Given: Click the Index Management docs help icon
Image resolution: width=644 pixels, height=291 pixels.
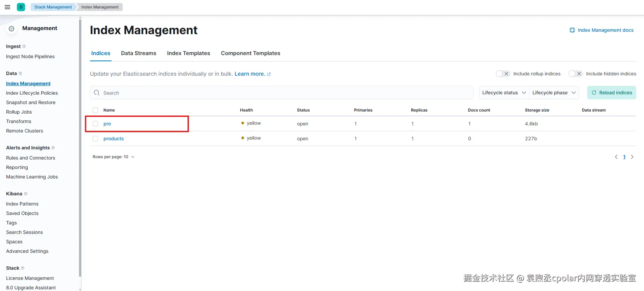Looking at the screenshot, I should coord(572,30).
